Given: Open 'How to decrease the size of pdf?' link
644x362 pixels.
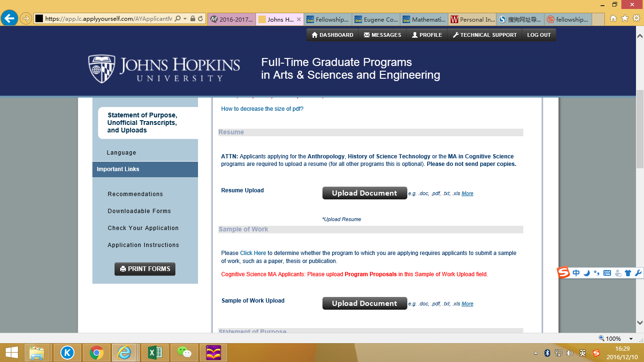Looking at the screenshot, I should pos(262,109).
